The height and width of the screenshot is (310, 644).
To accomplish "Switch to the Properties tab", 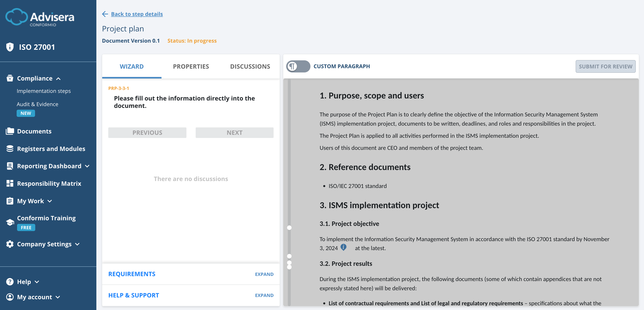I will [x=191, y=66].
